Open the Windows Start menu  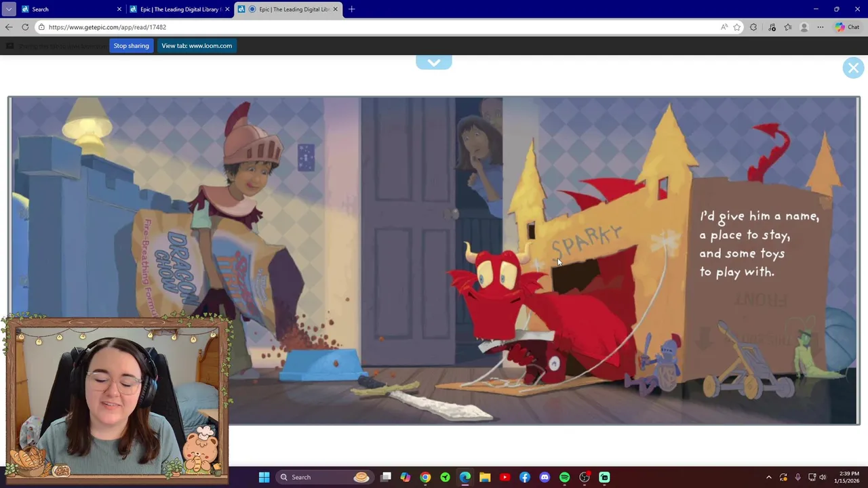pos(264,477)
